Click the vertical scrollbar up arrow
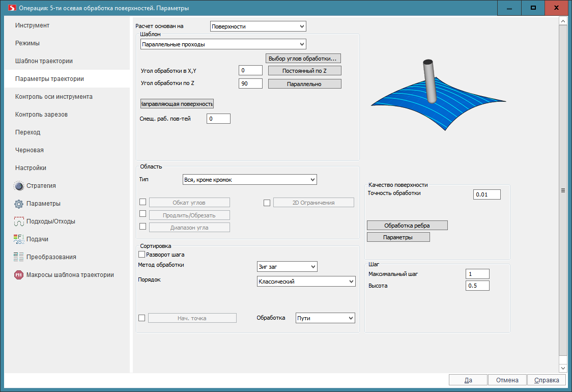Viewport: 572px width, 392px height. point(563,21)
